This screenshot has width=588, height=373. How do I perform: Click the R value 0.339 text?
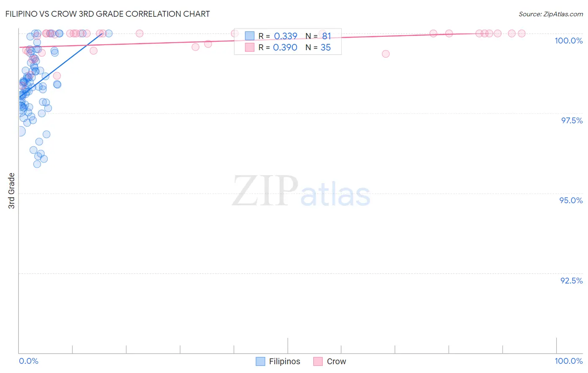286,36
